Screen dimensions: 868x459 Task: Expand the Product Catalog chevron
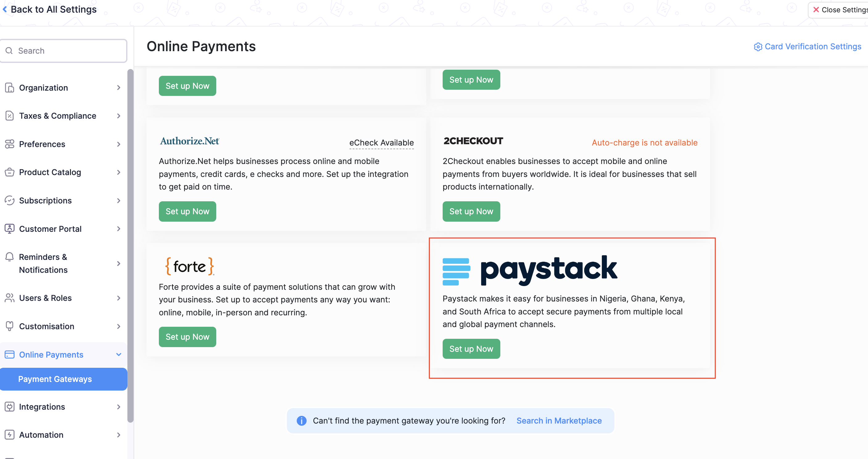click(x=119, y=172)
